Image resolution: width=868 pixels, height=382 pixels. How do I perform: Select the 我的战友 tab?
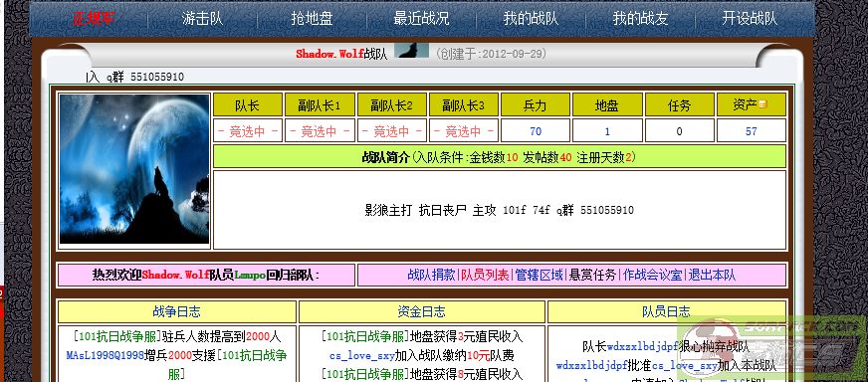(x=640, y=19)
